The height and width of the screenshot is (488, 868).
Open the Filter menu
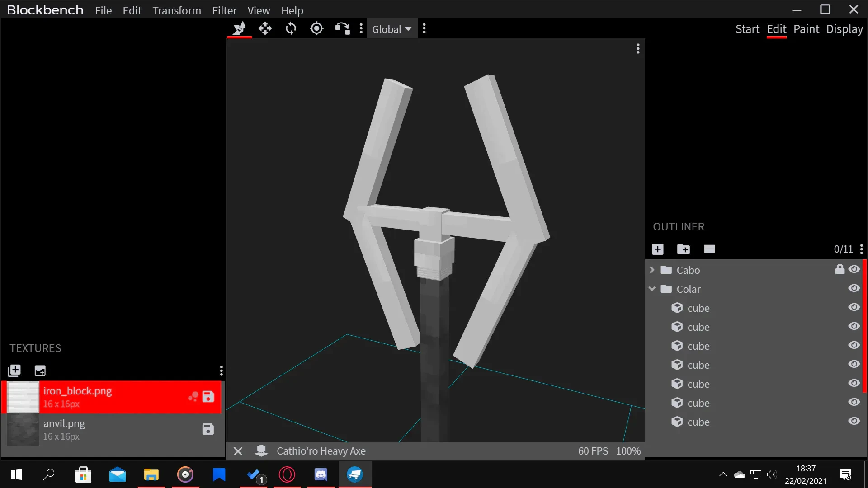click(x=225, y=10)
